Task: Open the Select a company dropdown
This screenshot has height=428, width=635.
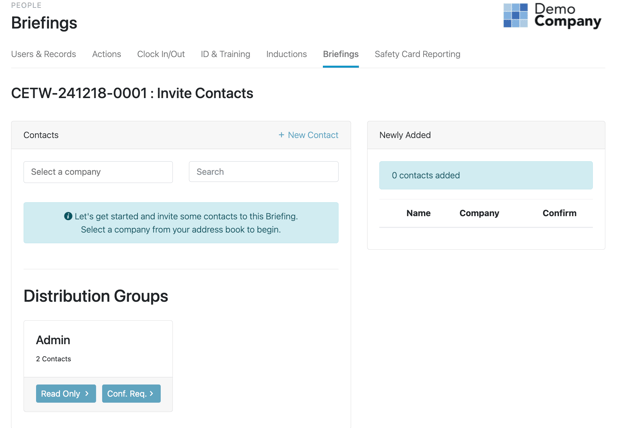Action: 98,172
